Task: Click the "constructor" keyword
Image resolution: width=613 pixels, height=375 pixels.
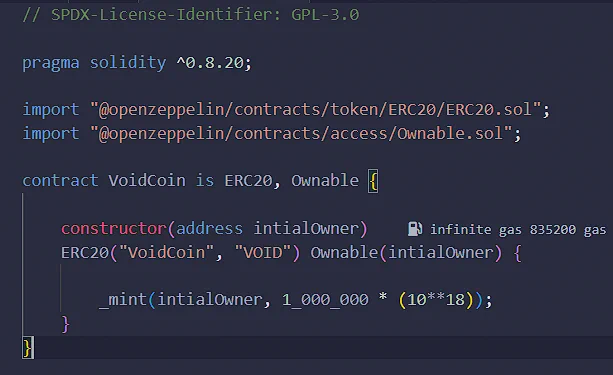Action: [114, 228]
